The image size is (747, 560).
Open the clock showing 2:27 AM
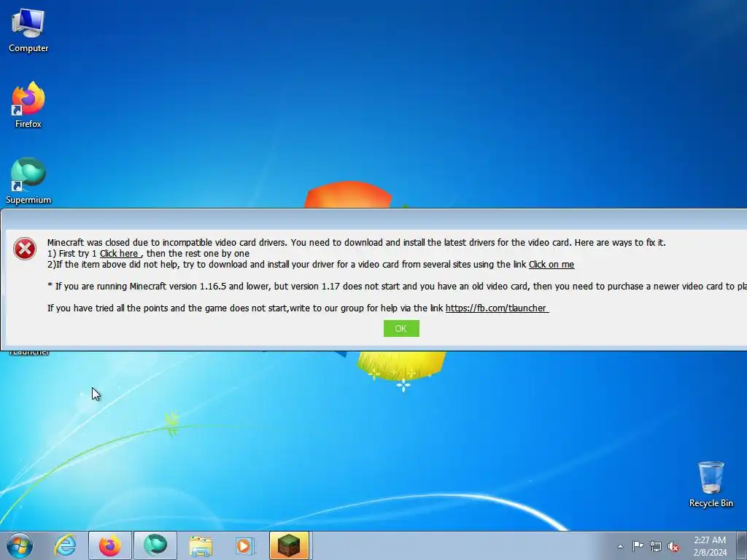(710, 546)
